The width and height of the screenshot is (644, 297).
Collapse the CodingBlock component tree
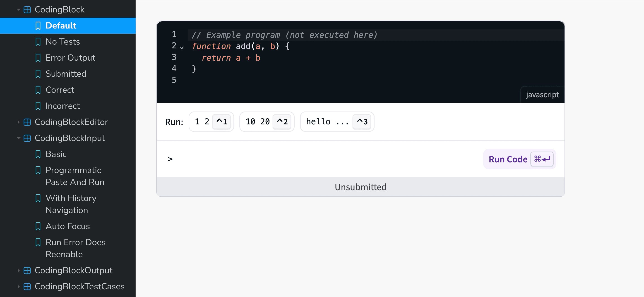18,9
